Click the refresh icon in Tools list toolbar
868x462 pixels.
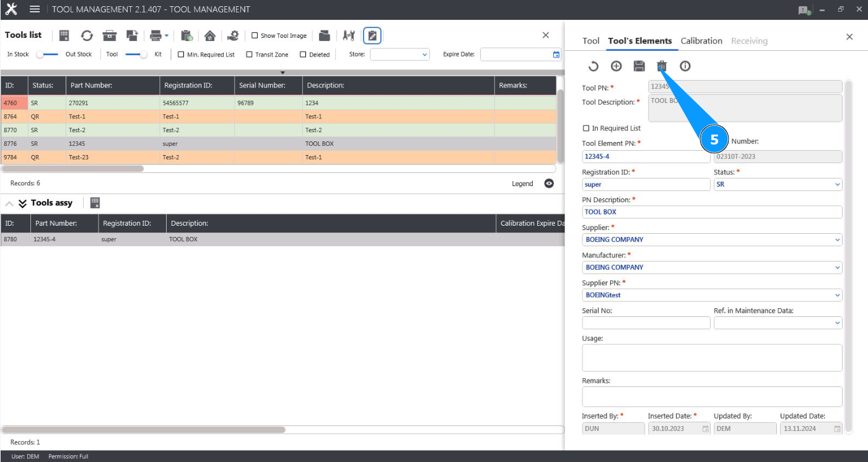coord(87,35)
